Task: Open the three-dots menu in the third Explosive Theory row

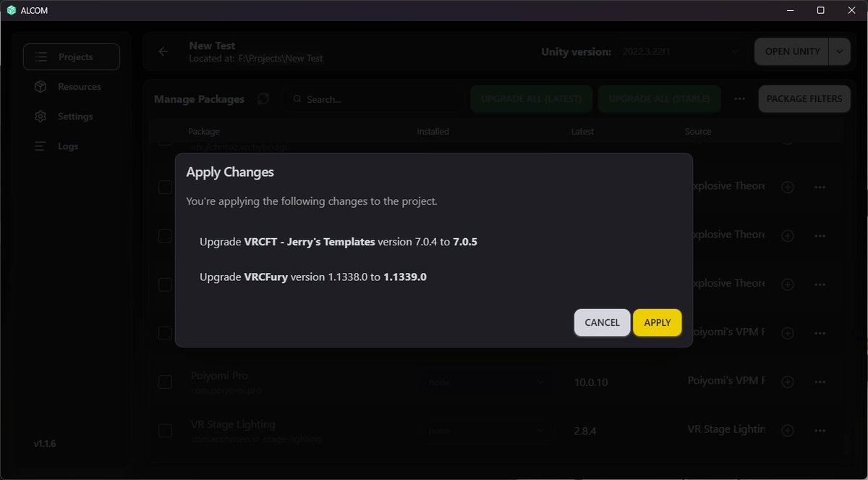Action: click(820, 284)
